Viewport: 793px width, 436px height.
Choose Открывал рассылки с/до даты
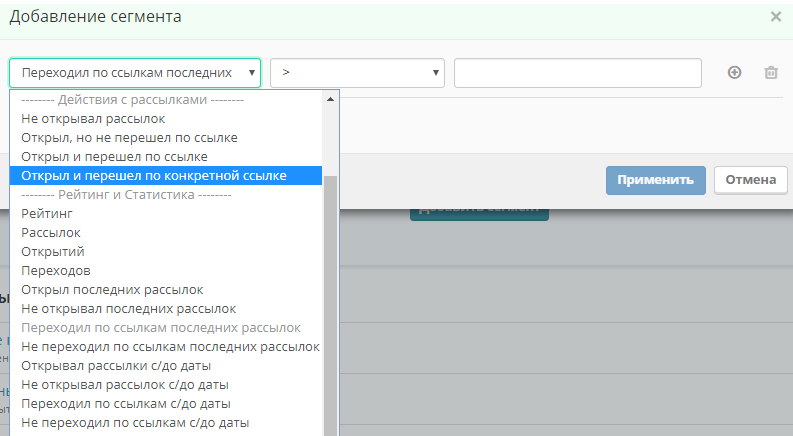(166, 366)
